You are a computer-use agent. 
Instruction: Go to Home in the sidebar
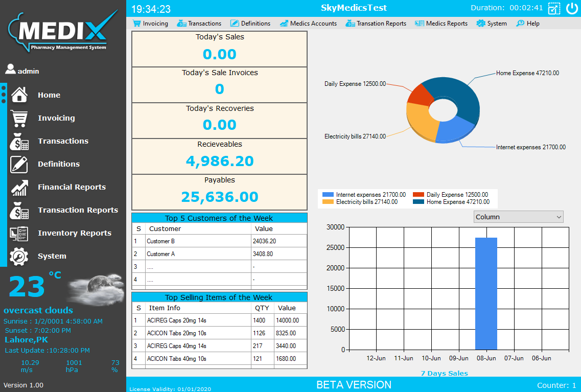pyautogui.click(x=49, y=95)
